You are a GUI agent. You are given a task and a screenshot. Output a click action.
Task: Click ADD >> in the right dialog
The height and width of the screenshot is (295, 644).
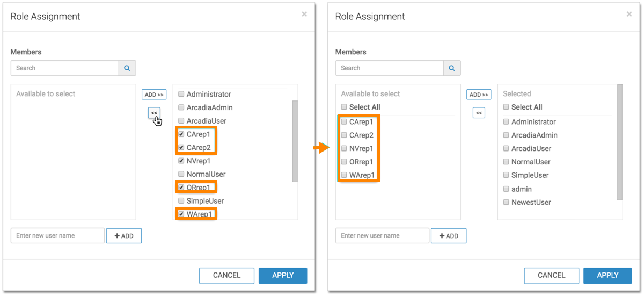pyautogui.click(x=479, y=95)
